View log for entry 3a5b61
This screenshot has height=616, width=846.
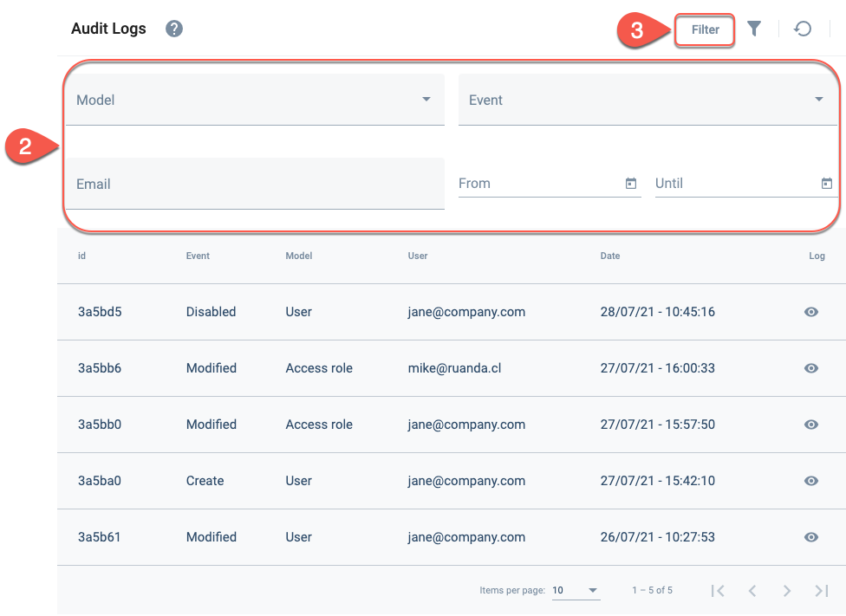[811, 536]
